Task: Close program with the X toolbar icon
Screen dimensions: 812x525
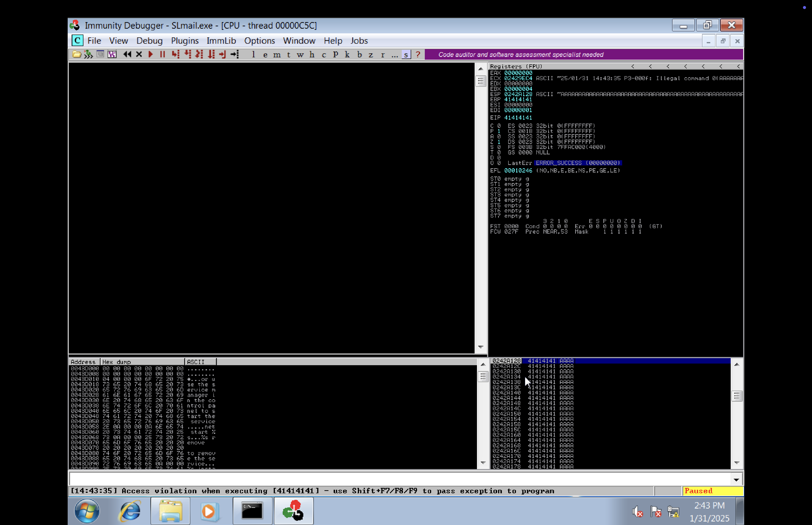Action: pyautogui.click(x=139, y=54)
